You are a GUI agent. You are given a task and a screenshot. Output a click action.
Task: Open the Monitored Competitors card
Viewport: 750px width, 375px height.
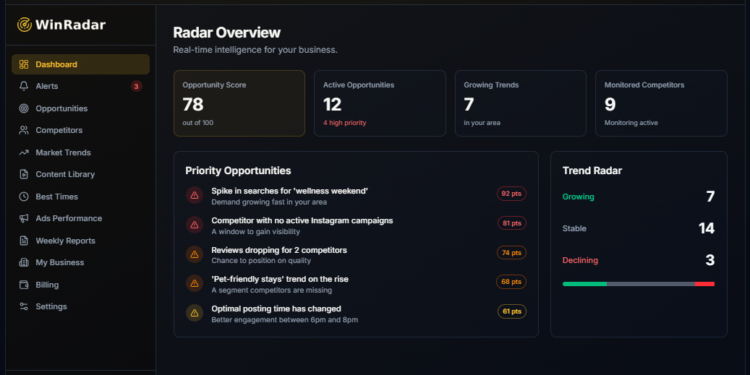pos(661,103)
